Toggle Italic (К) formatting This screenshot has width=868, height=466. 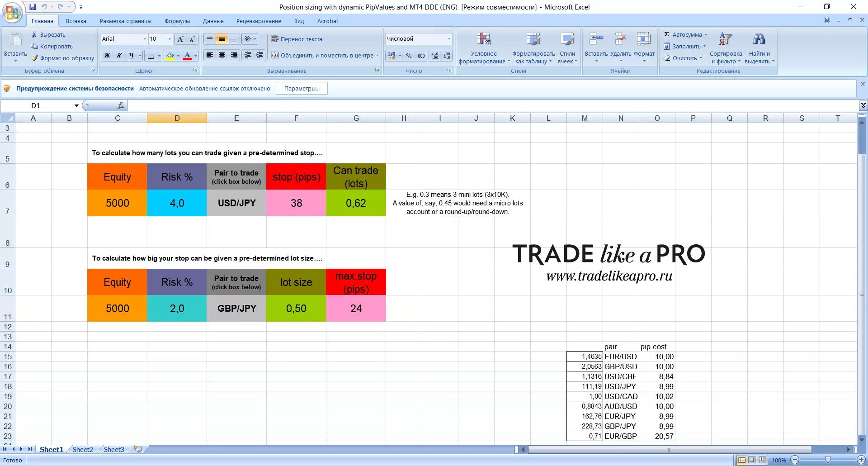click(119, 56)
